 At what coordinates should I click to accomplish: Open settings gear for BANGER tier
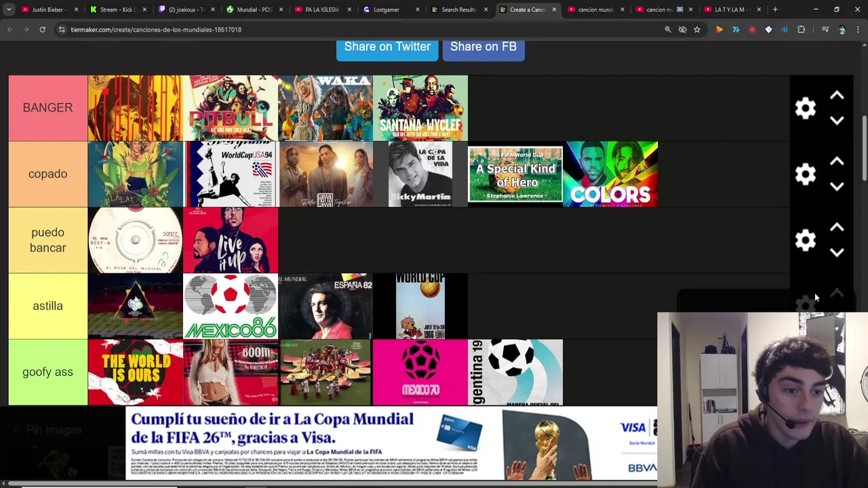[805, 108]
